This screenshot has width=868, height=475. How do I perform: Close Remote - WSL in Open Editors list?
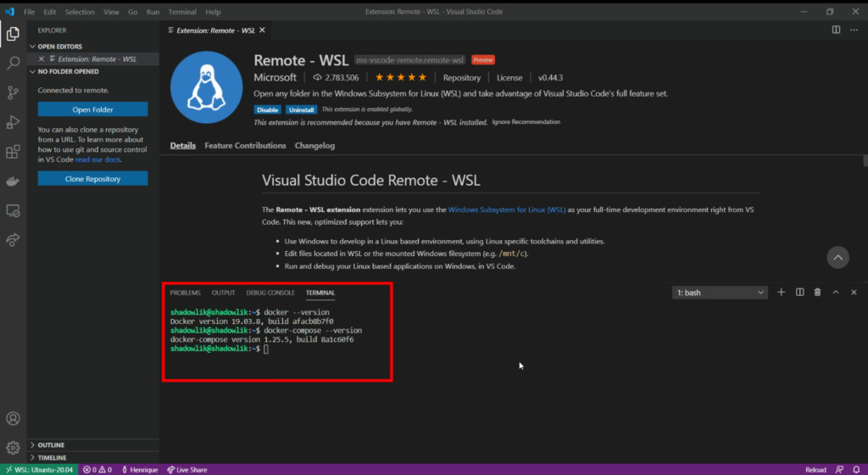(42, 59)
